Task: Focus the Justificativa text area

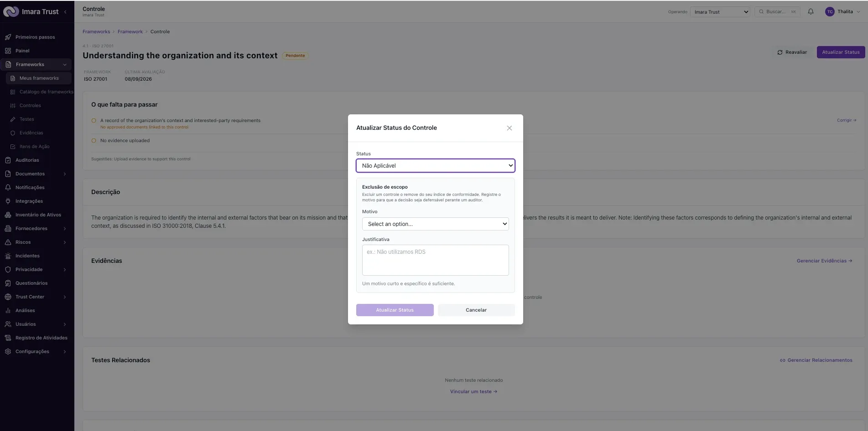Action: pos(436,260)
